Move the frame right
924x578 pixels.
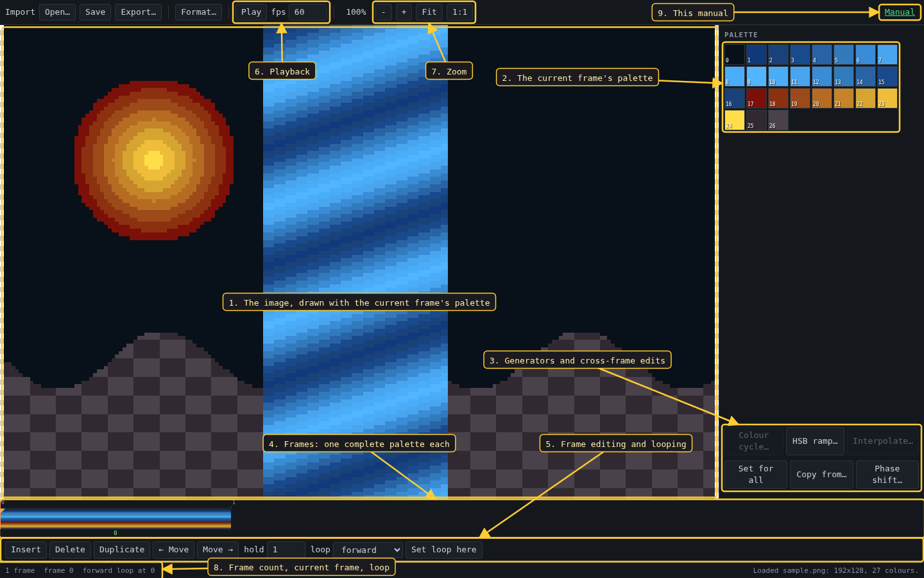218,550
